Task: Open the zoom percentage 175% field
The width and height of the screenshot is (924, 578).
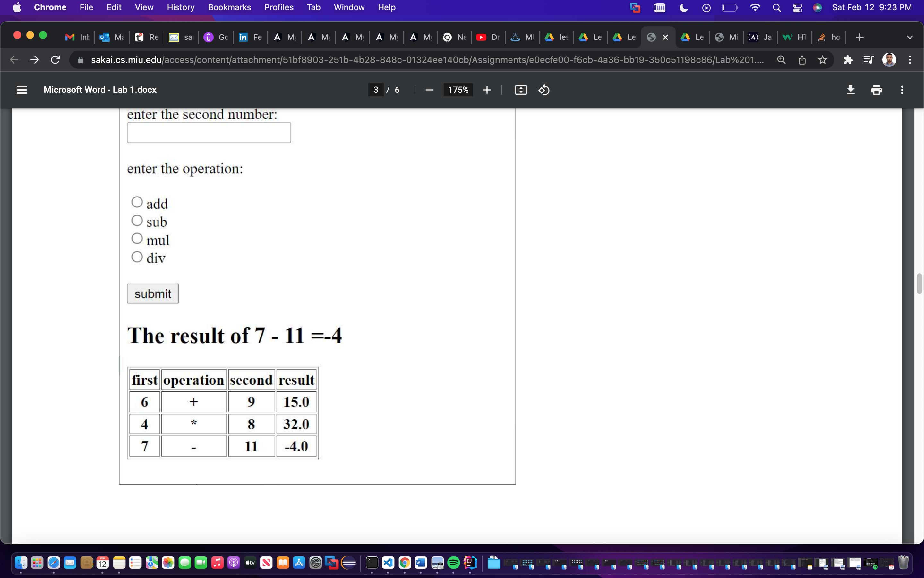Action: pyautogui.click(x=458, y=90)
